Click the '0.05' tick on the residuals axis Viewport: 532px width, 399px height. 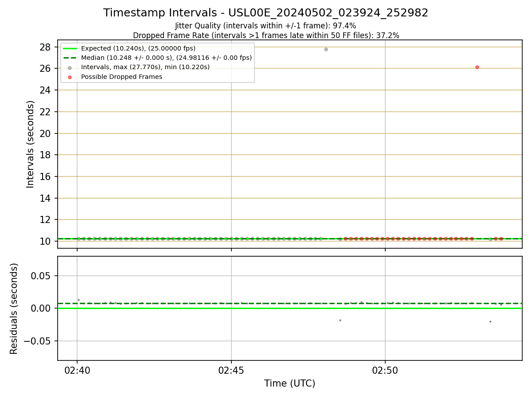41,276
